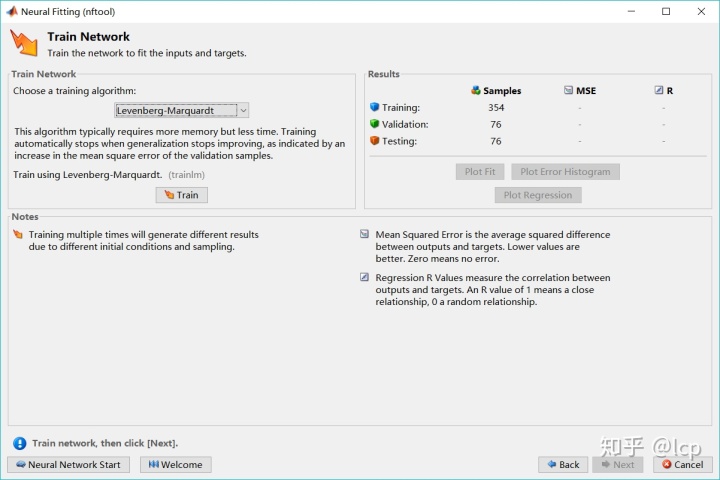The image size is (720, 480).
Task: Click the Samples column header icon
Action: click(476, 90)
